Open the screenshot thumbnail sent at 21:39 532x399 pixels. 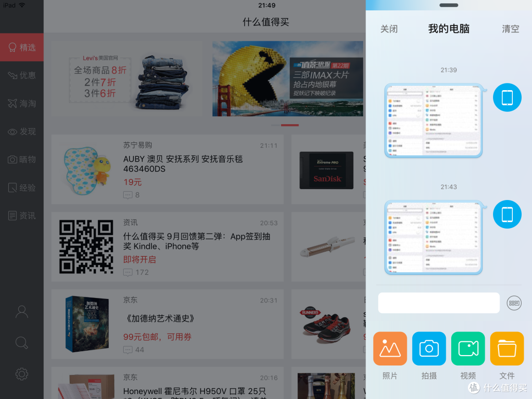pyautogui.click(x=433, y=121)
